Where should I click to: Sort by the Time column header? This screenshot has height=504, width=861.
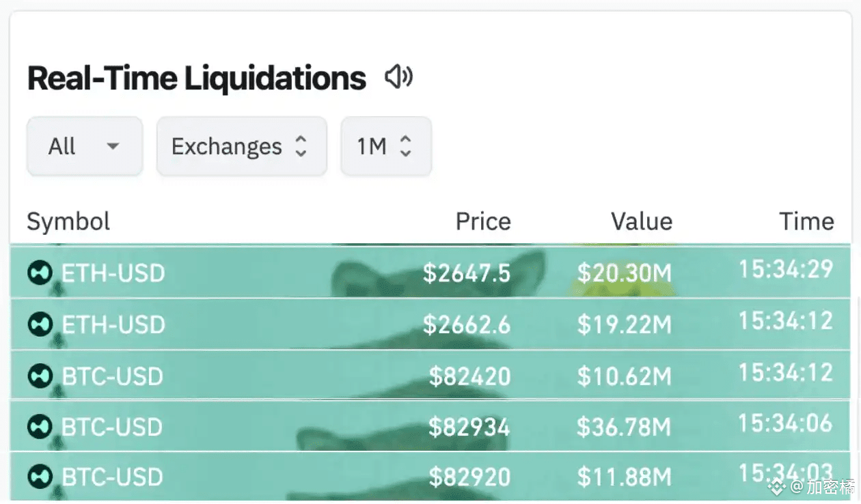806,221
